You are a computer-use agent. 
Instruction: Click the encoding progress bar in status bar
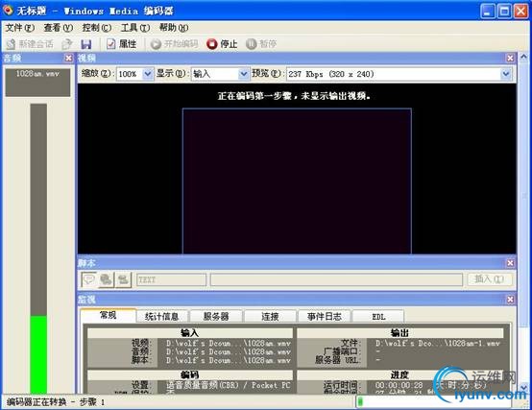pos(433,402)
